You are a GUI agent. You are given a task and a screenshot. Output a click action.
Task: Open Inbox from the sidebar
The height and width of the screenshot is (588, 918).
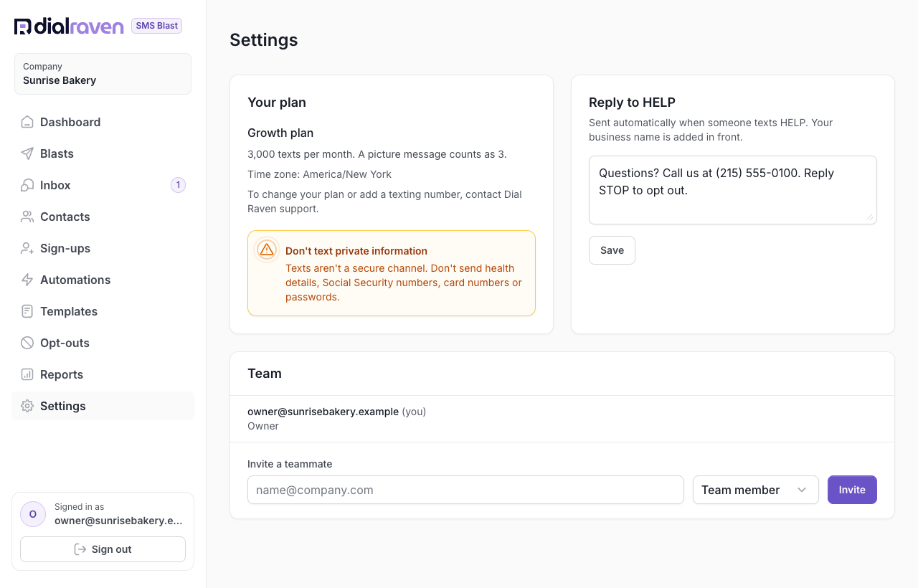103,185
